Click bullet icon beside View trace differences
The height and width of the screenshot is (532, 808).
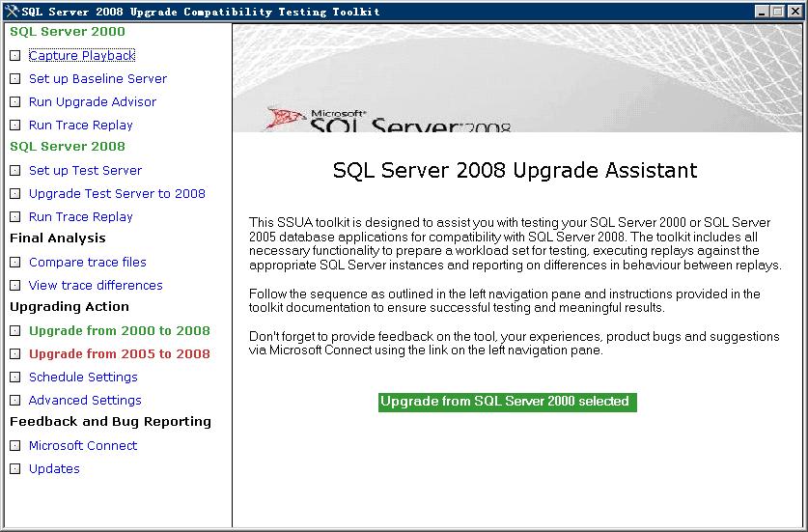[15, 286]
